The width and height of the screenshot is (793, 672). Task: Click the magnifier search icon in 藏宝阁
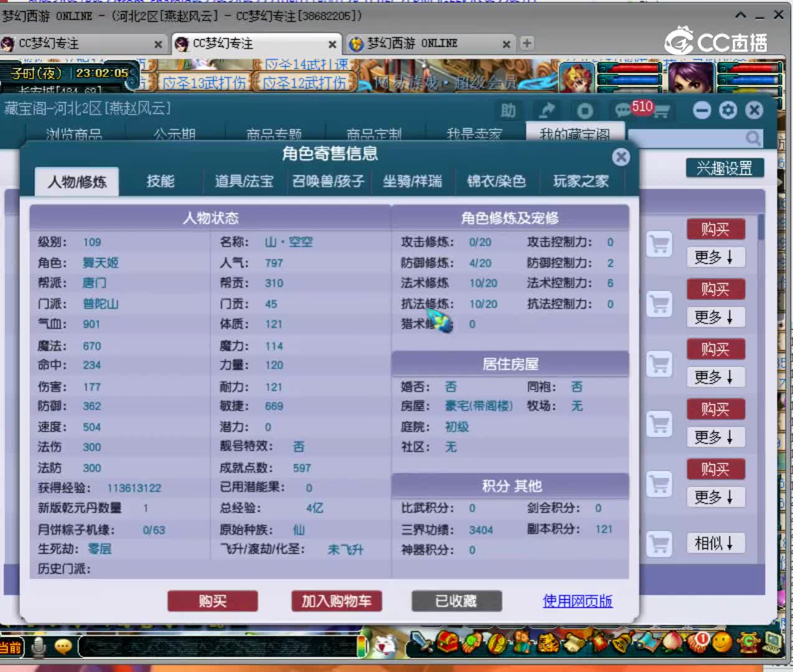click(753, 138)
